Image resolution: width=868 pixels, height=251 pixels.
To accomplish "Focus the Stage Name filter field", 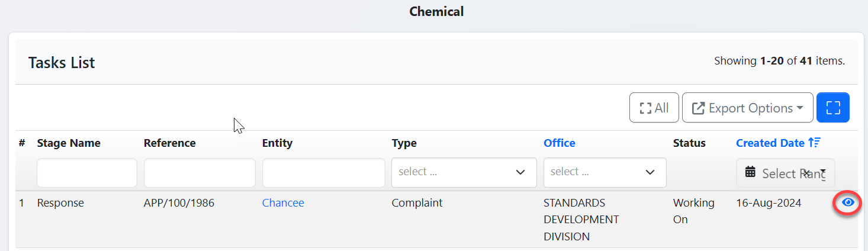I will click(x=86, y=173).
